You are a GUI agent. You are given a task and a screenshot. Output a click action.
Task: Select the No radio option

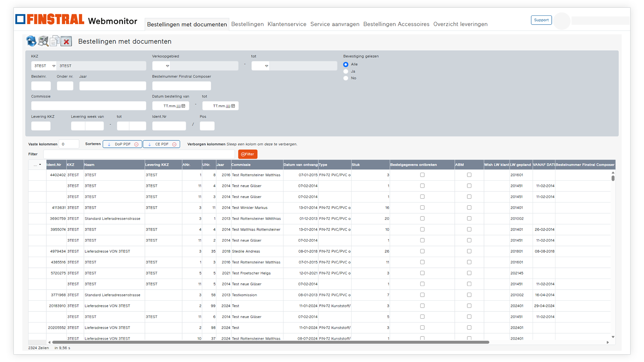[x=346, y=78]
